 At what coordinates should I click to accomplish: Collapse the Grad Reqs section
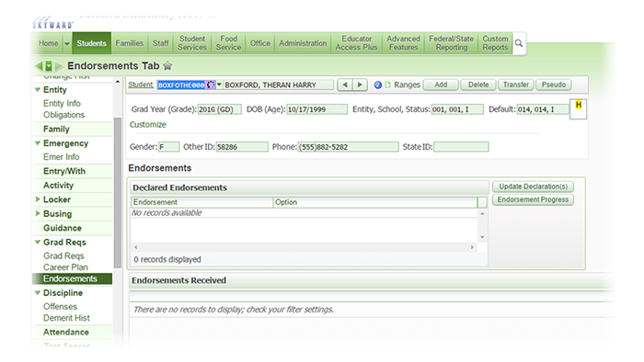point(38,243)
